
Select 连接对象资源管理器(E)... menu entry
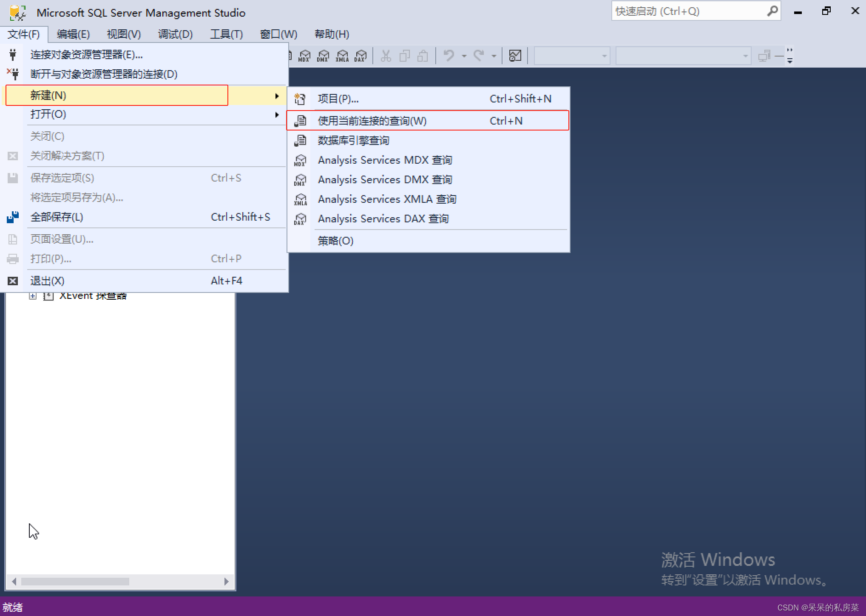point(145,54)
